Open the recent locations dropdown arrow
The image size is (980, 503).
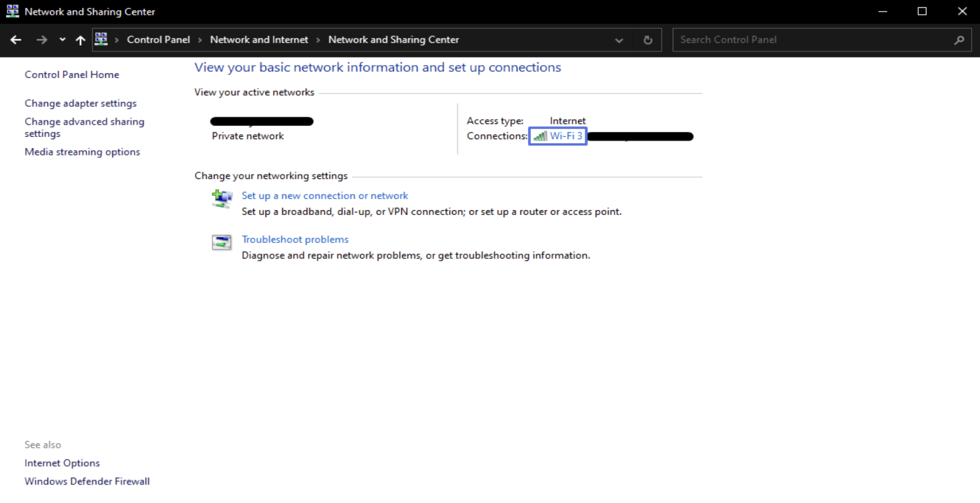click(62, 40)
